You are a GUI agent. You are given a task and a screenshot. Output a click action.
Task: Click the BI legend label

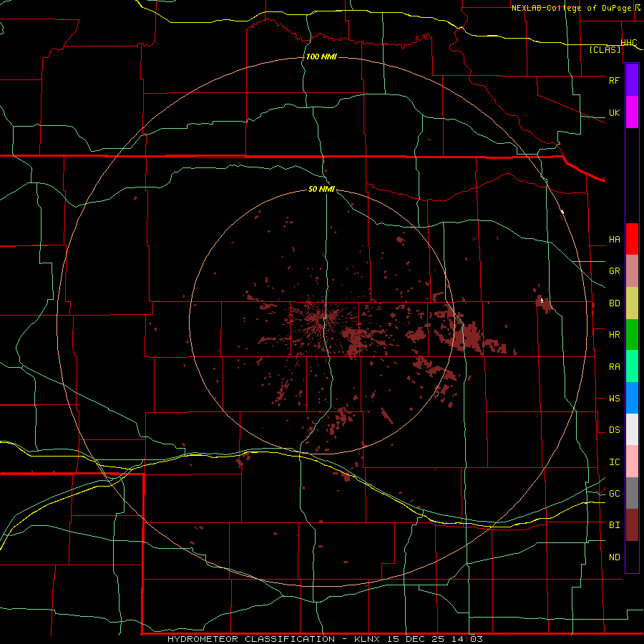(x=614, y=525)
